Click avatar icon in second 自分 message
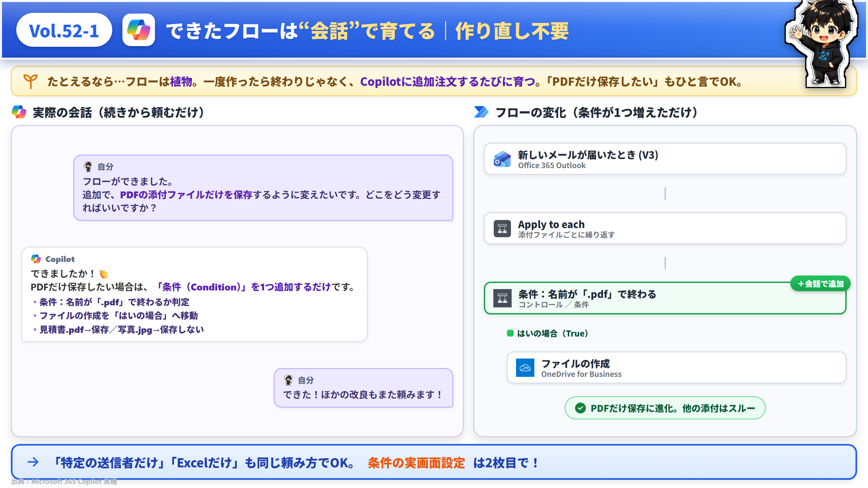This screenshot has height=488, width=868. (288, 380)
